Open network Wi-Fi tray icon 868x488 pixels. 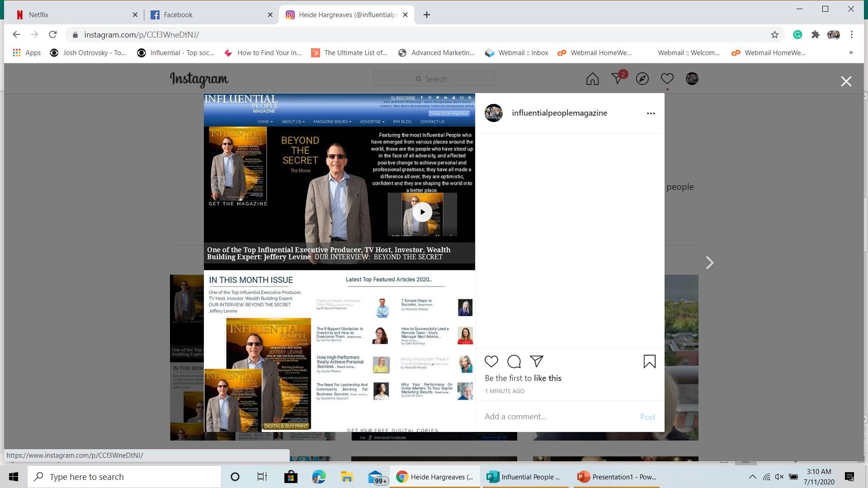point(767,477)
